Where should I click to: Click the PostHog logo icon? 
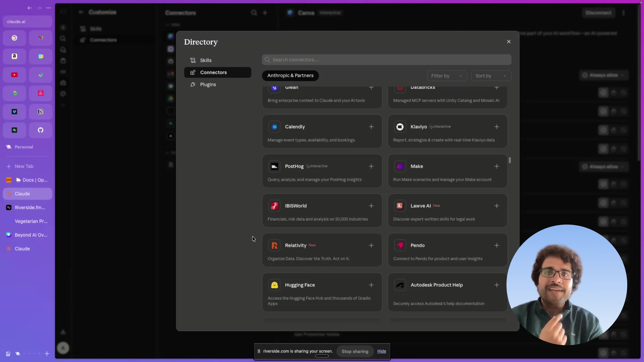point(274,166)
